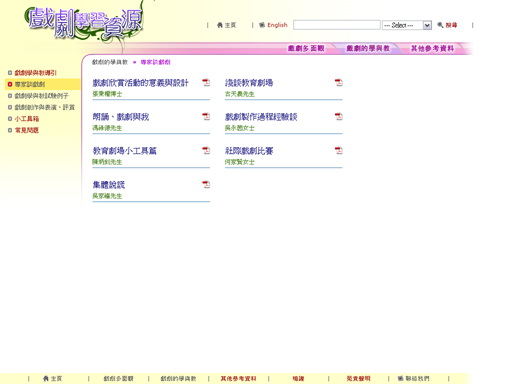Viewport: 512px width, 384px height.
Task: Click footer link 免責聲明
Action: coord(358,378)
